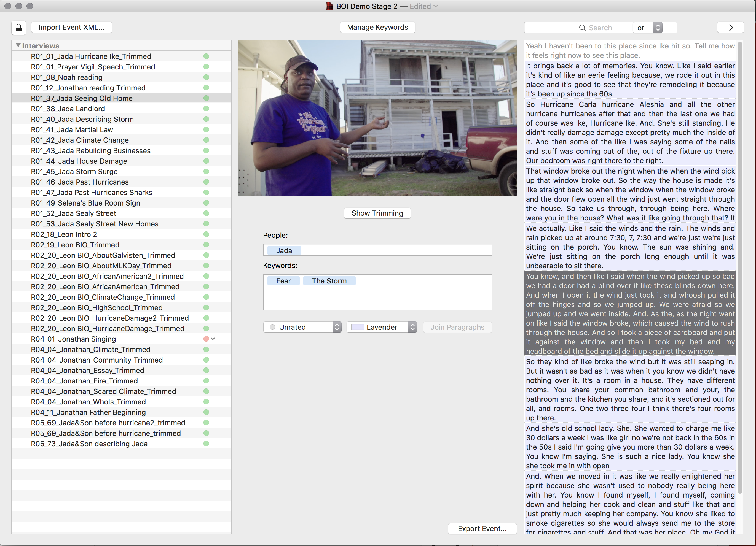Image resolution: width=756 pixels, height=546 pixels.
Task: Select the Lavender color swatch label
Action: point(358,327)
